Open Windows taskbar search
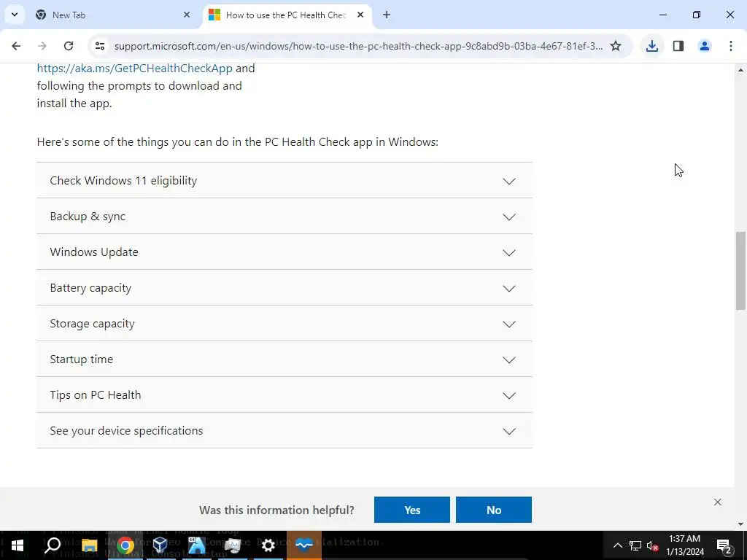 coord(53,545)
